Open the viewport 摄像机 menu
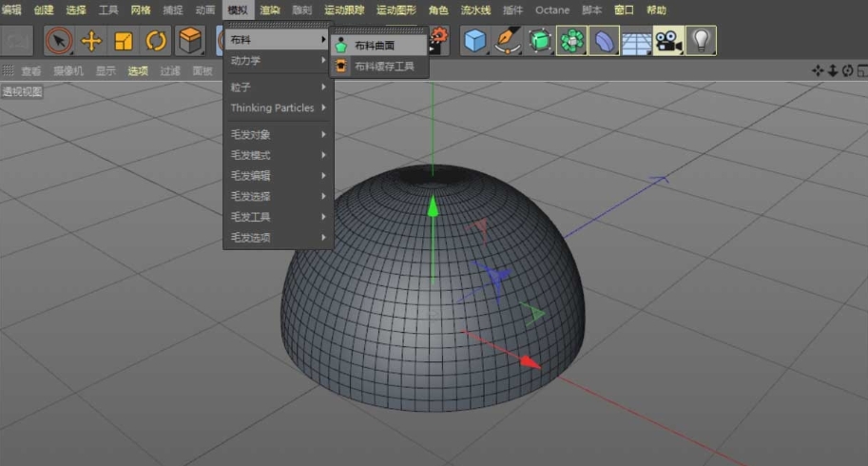Screen dimensions: 868x466 (x=68, y=70)
